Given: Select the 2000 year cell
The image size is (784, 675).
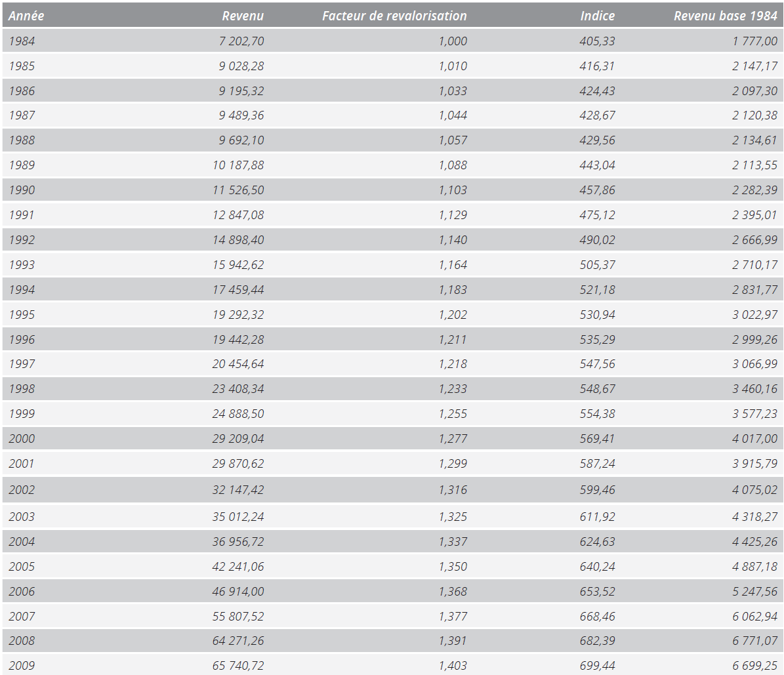Looking at the screenshot, I should tap(22, 439).
